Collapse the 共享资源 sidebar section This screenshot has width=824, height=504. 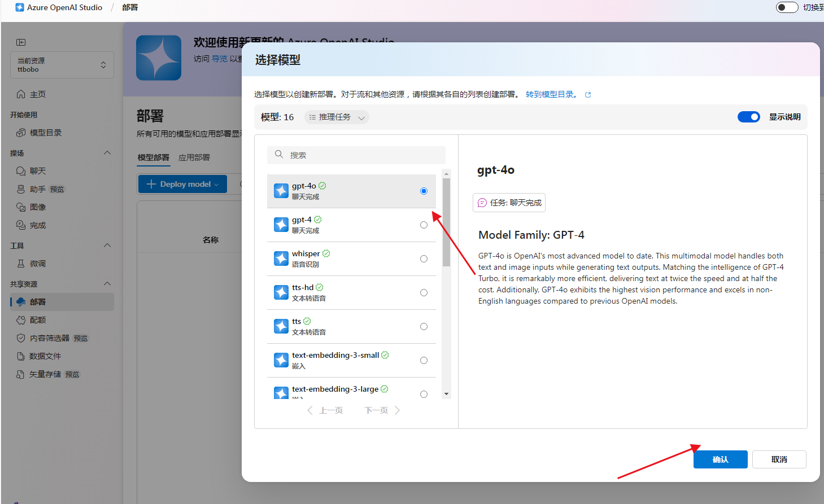[107, 284]
